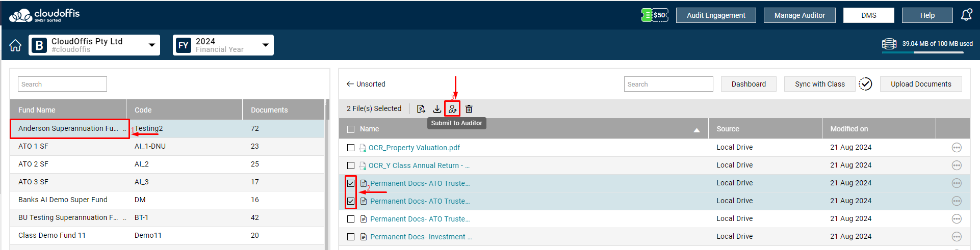Focus the fund list Search field
Viewport: 980px width, 250px height.
pos(62,84)
